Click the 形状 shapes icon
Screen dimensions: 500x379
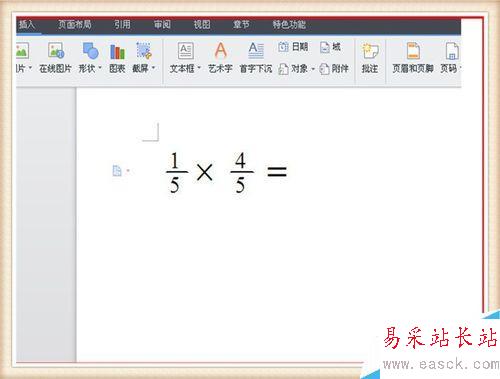90,51
